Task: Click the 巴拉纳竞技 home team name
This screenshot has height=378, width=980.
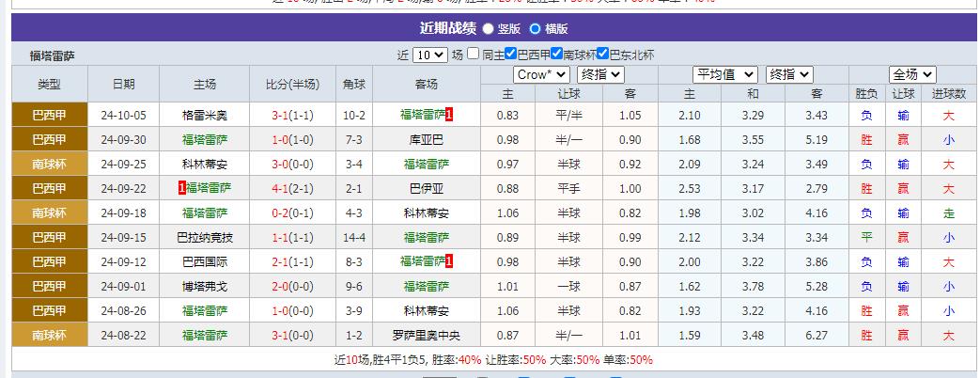Action: coord(204,237)
